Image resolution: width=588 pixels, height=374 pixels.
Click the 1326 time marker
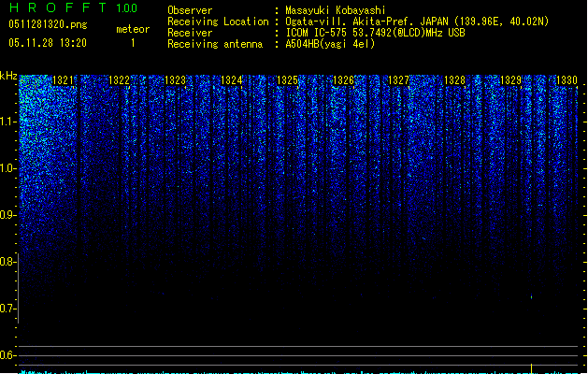click(343, 79)
